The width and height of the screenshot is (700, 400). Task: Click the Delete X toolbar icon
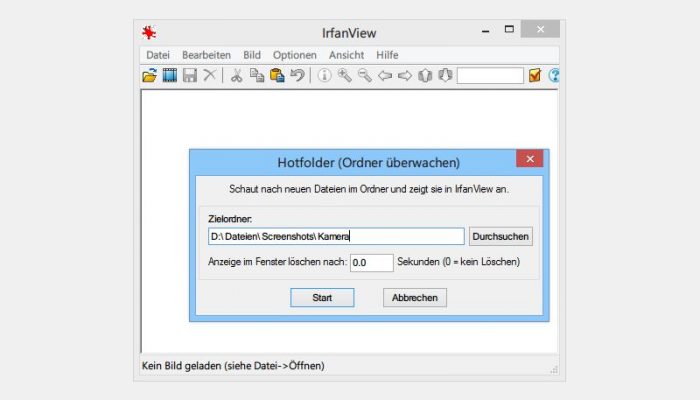coord(209,75)
